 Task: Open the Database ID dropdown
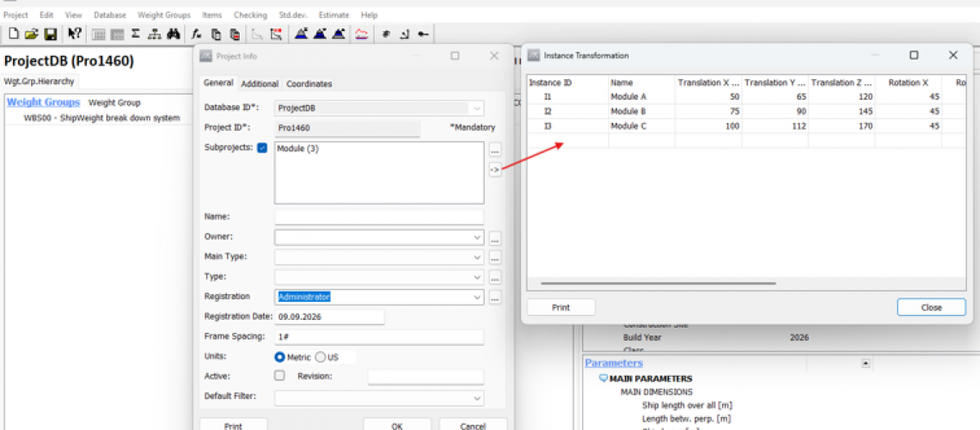(x=477, y=107)
